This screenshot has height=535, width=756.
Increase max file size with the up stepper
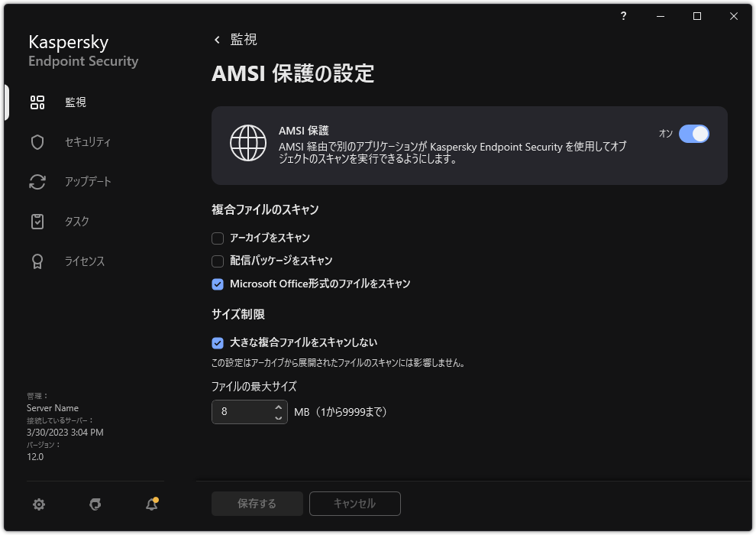(278, 407)
